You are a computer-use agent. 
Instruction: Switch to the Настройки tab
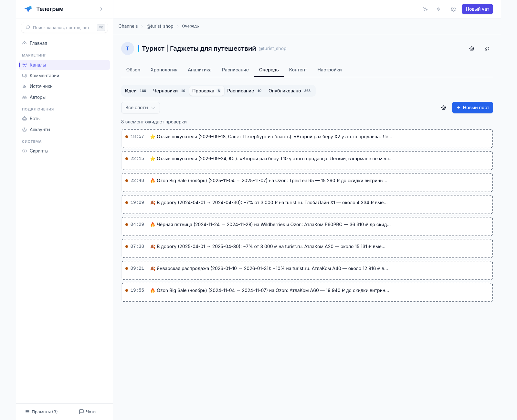(x=330, y=70)
